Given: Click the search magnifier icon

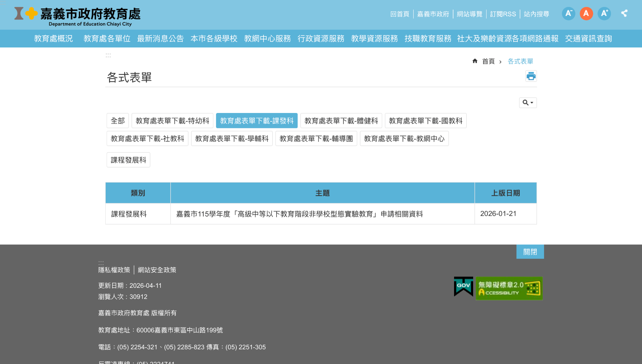Looking at the screenshot, I should point(525,103).
